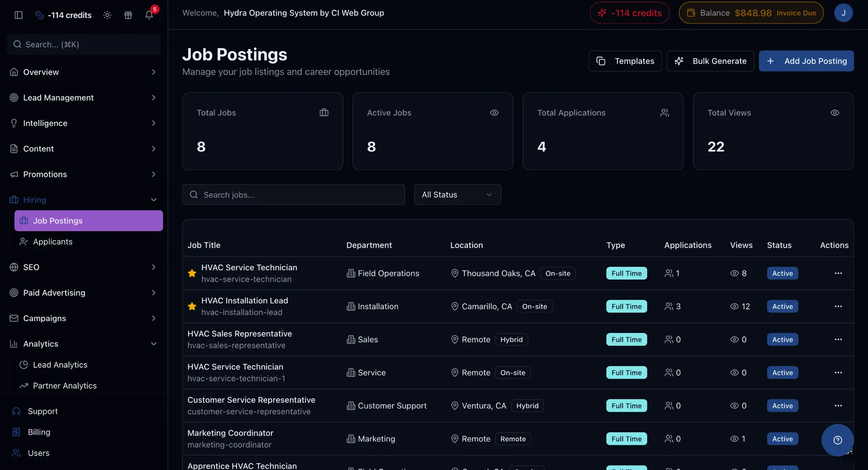
Task: Click Active status of Marketing Coordinator
Action: tap(782, 439)
